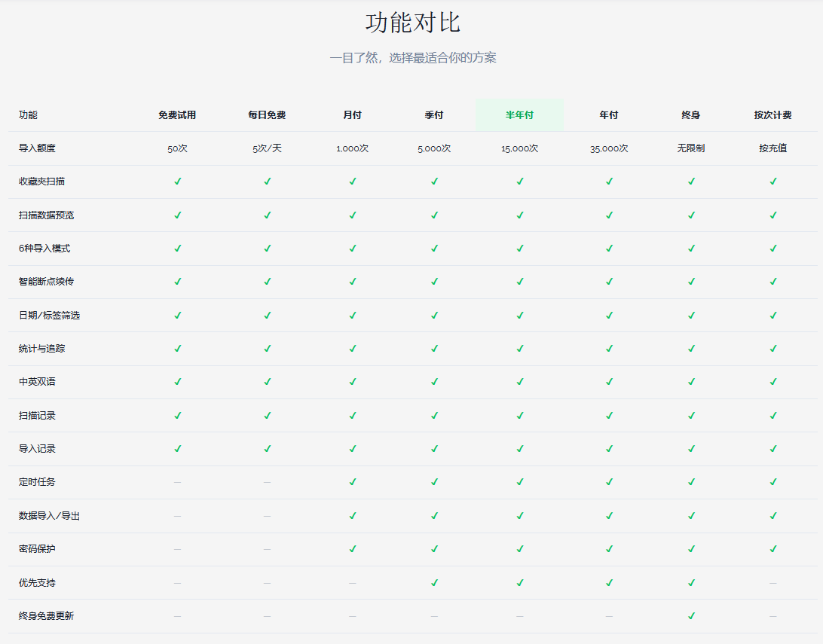Click the 月付 column header

click(x=352, y=114)
